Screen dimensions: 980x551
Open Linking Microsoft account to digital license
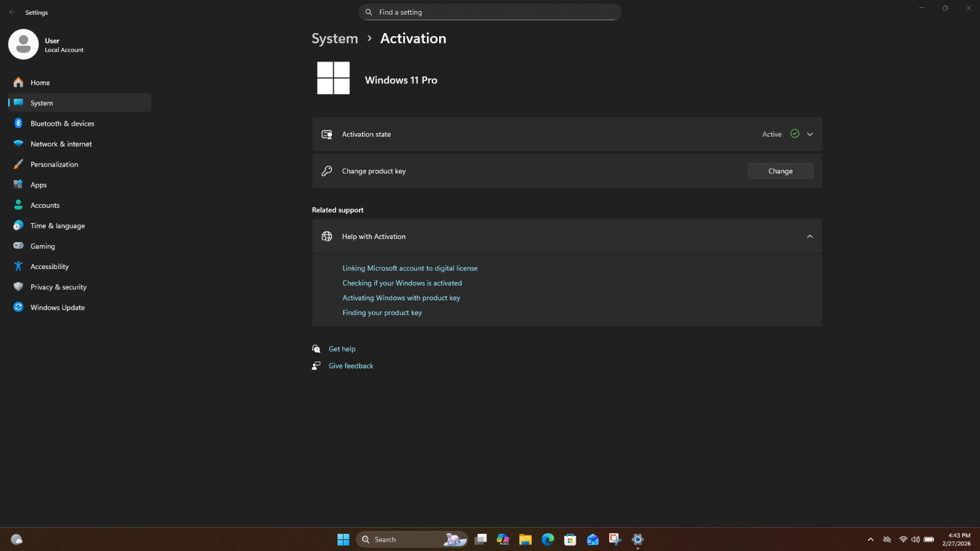410,268
